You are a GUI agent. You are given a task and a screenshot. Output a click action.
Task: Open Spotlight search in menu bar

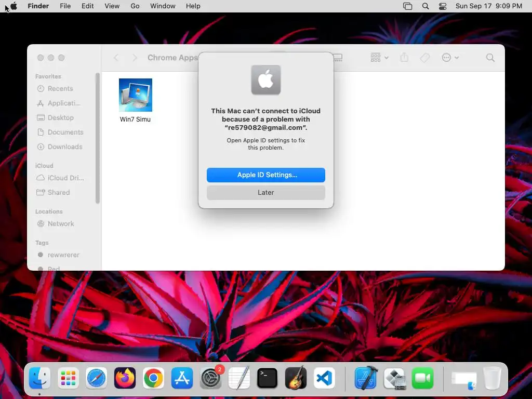pos(425,6)
